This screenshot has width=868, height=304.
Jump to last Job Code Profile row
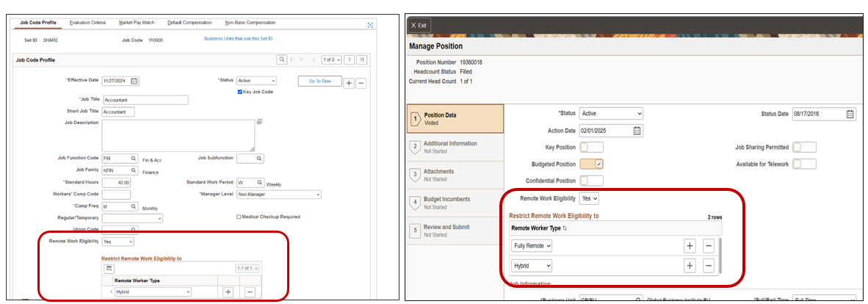361,59
